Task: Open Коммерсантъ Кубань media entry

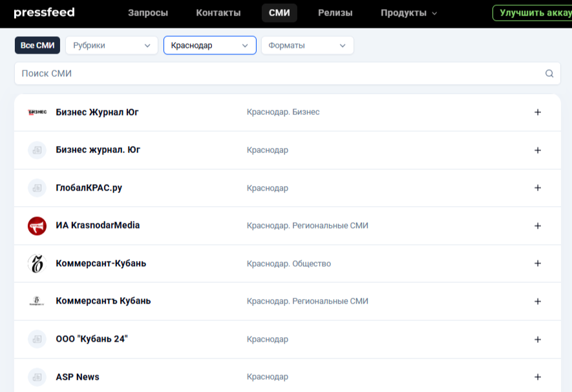Action: pyautogui.click(x=103, y=301)
